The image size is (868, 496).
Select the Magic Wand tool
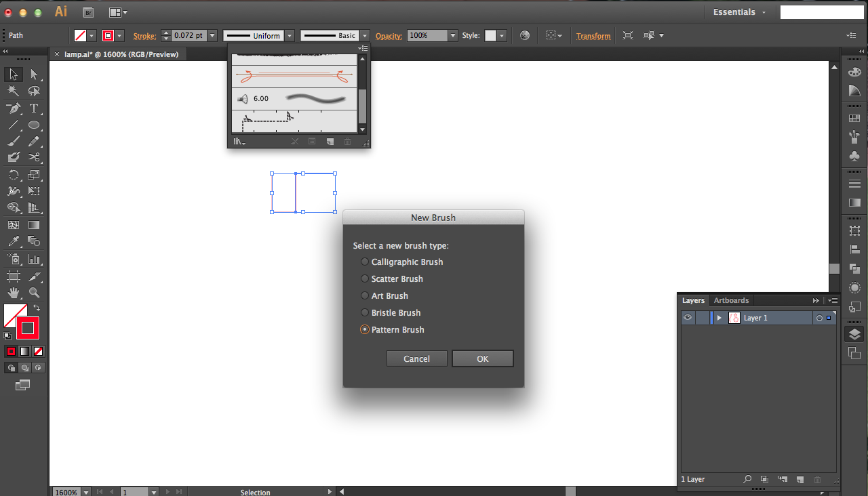14,91
